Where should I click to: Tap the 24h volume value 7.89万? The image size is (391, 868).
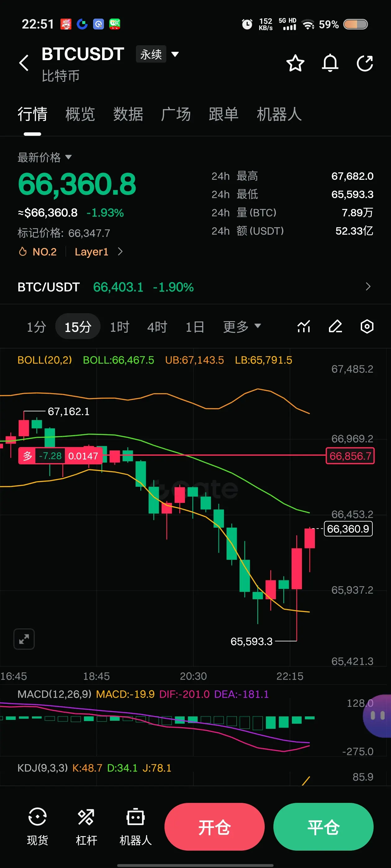click(x=357, y=213)
